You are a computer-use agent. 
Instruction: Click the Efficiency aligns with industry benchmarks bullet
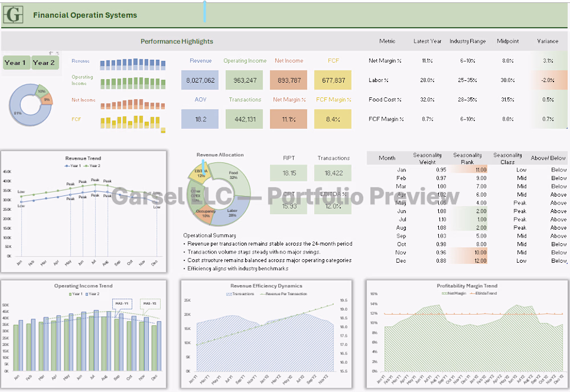[238, 268]
